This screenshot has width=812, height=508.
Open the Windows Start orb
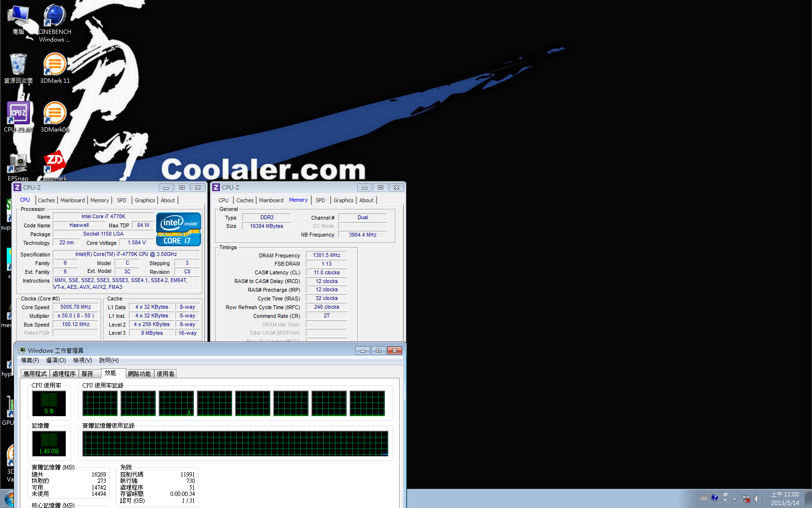coord(9,499)
